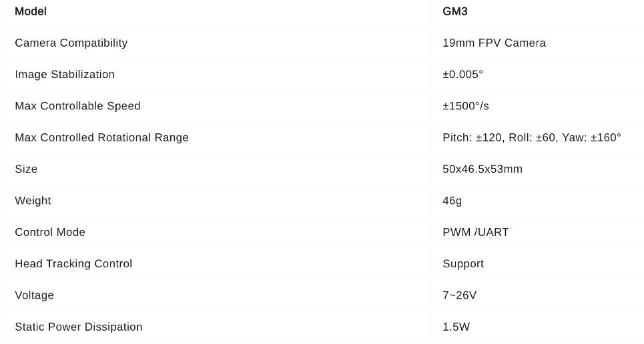
Task: Click the "GM3" model value
Action: point(455,11)
